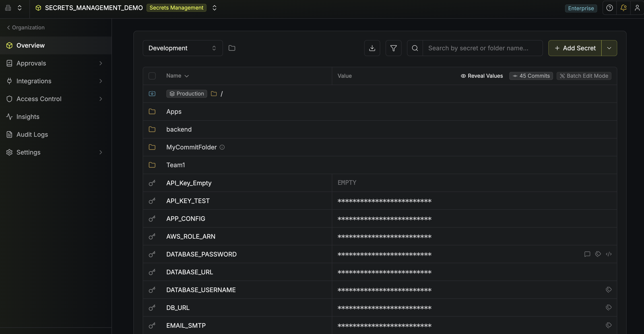Viewport: 644px width, 334px height.
Task: Toggle Reveal Values
Action: (x=481, y=76)
